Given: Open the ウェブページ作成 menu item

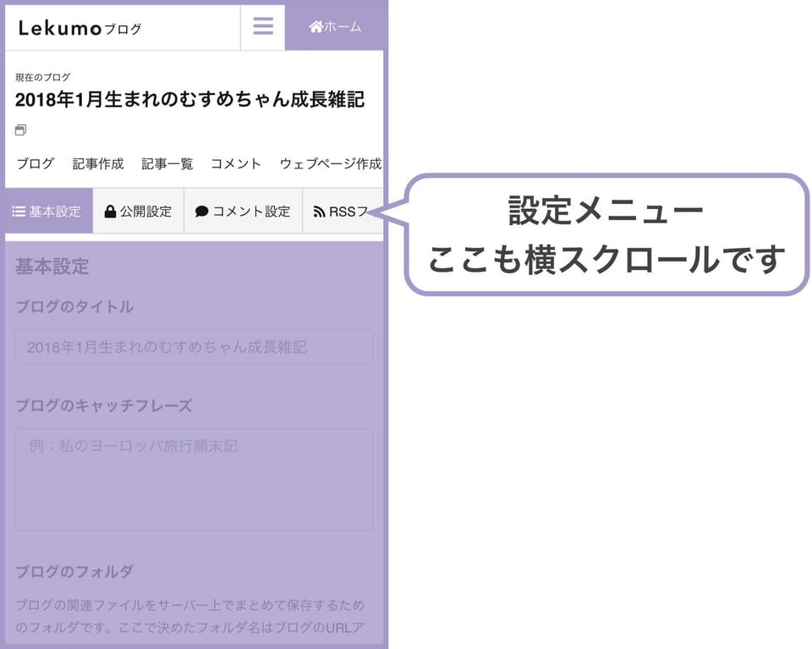Looking at the screenshot, I should click(x=331, y=163).
